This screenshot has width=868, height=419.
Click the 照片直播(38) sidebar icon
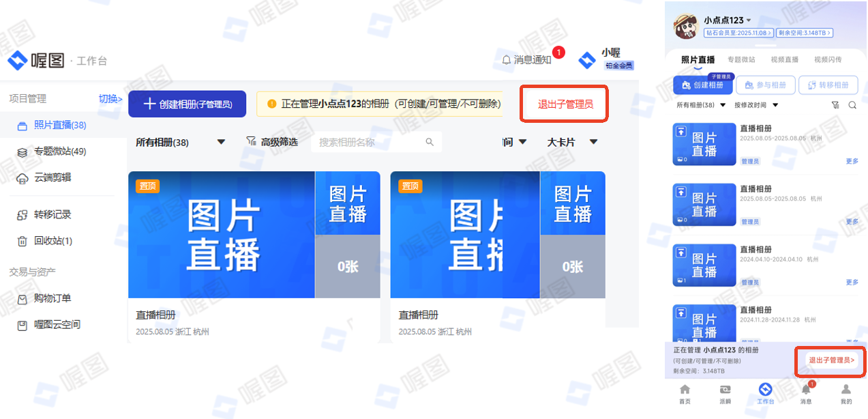coord(22,126)
